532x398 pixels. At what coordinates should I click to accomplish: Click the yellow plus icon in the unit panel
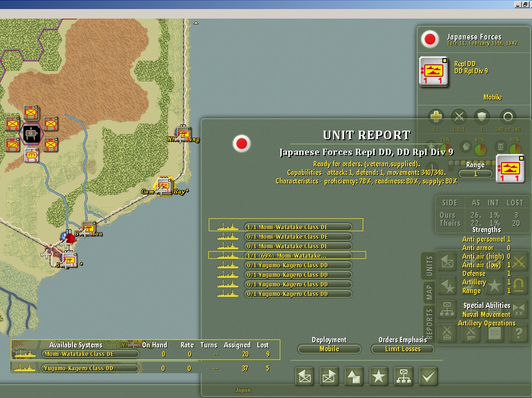(436, 117)
